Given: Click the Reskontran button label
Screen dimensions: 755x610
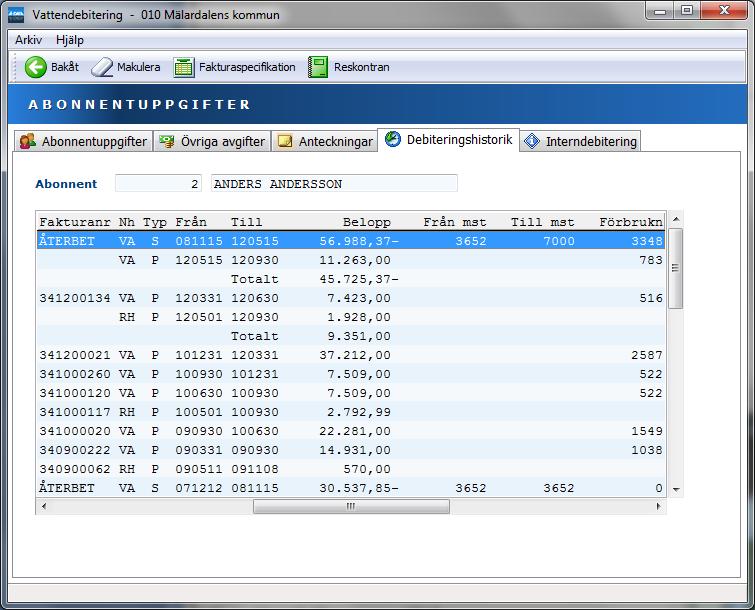Looking at the screenshot, I should (362, 67).
